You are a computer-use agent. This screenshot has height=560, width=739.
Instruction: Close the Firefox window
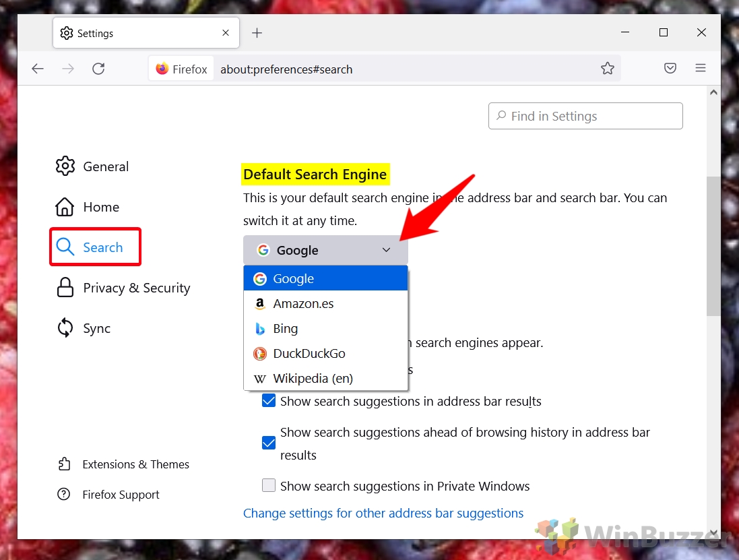click(701, 32)
